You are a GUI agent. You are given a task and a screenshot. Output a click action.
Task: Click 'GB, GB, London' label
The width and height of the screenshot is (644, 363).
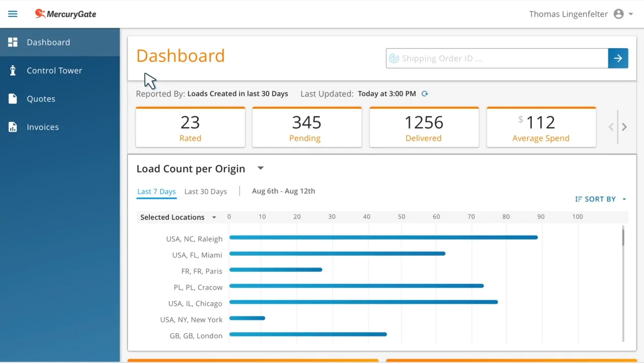[x=196, y=335]
